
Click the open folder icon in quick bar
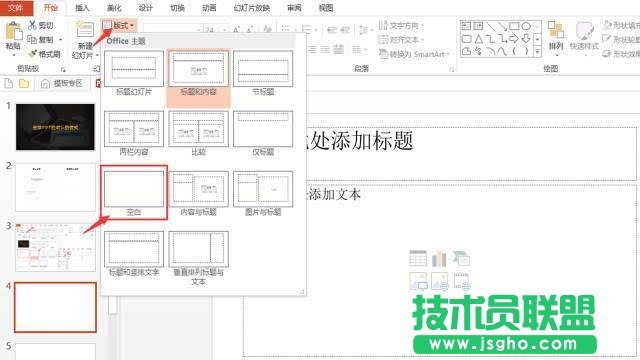24,84
